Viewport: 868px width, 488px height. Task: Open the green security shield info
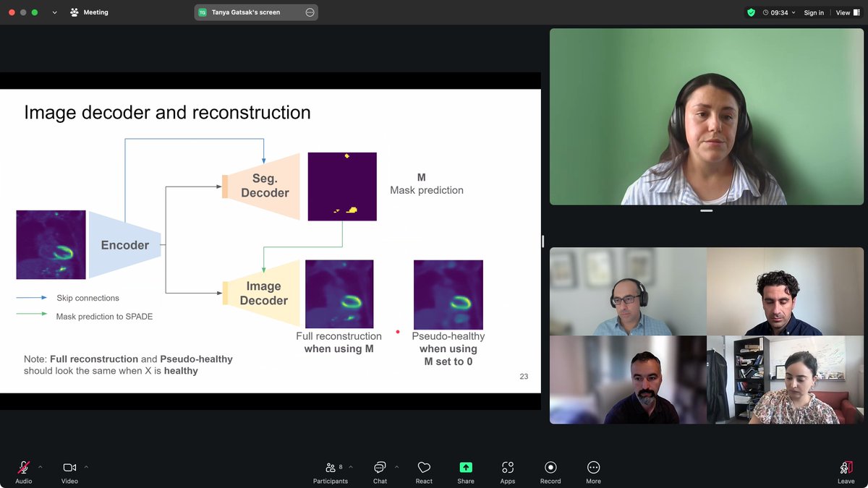[751, 12]
